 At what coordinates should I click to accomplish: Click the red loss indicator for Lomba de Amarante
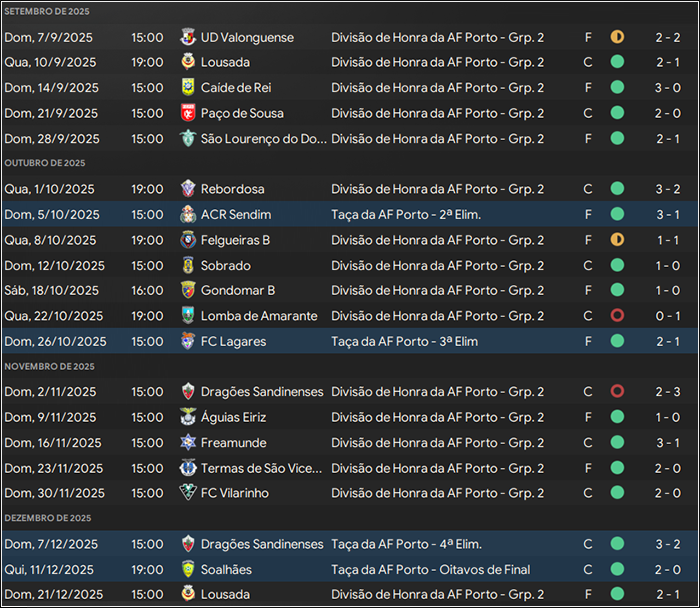pos(617,316)
